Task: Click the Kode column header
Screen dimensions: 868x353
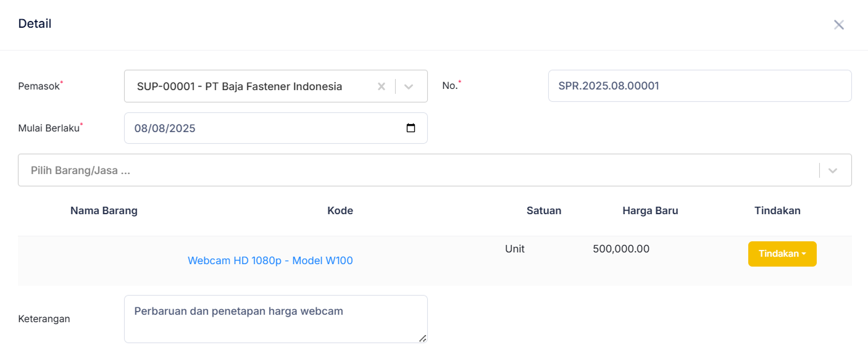Action: [340, 210]
